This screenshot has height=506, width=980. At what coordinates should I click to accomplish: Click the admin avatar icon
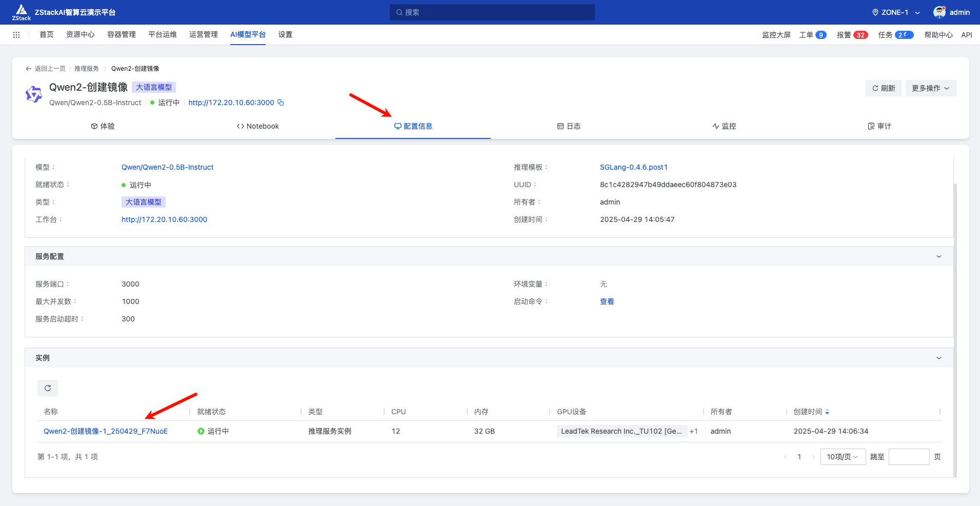tap(939, 12)
